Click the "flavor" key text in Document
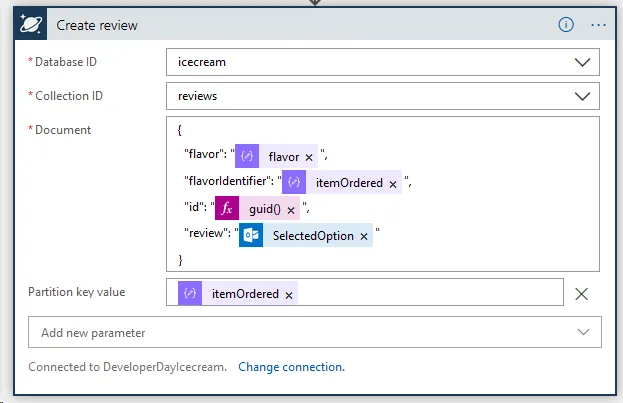Screen dimensions: 623x403 pos(202,154)
